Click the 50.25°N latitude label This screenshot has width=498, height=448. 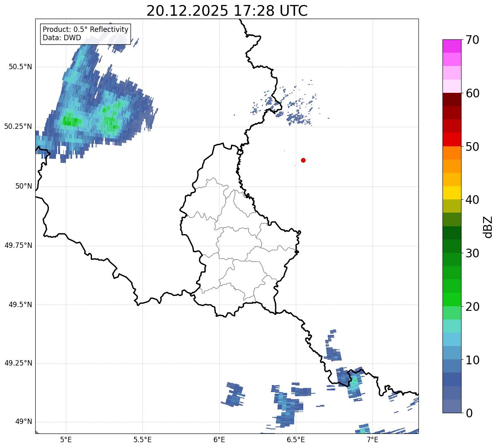(x=18, y=126)
